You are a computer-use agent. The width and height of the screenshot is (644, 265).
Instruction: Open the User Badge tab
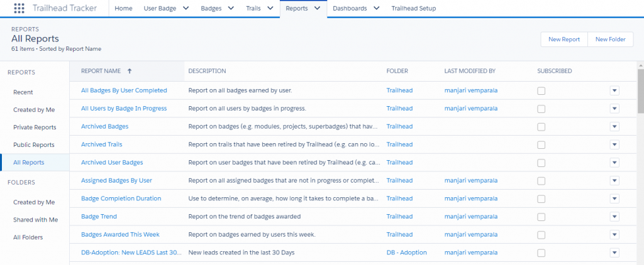point(159,8)
